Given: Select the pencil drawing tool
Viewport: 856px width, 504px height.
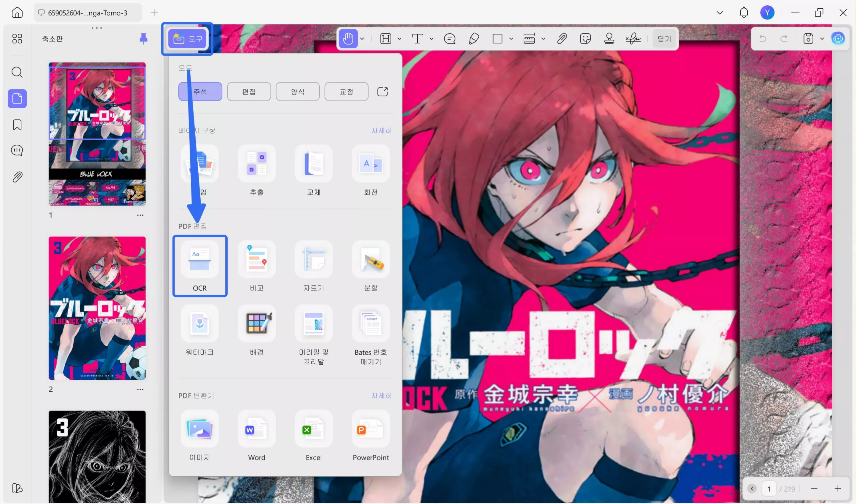Looking at the screenshot, I should (x=474, y=39).
